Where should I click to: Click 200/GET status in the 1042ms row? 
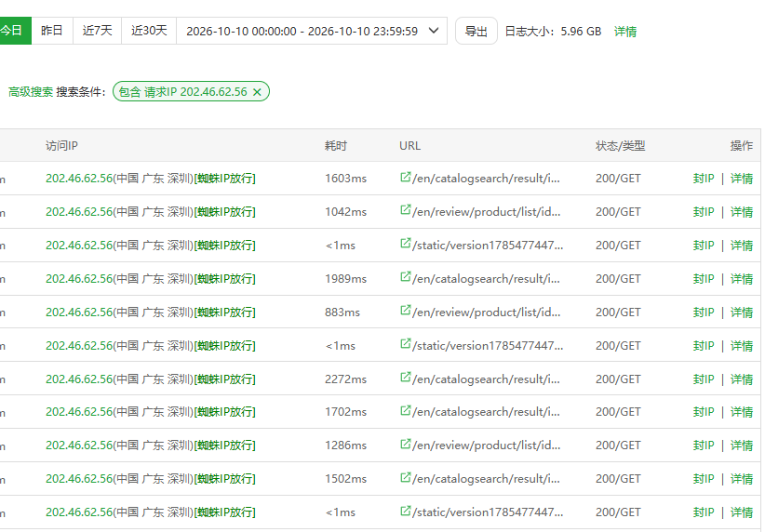tap(618, 212)
